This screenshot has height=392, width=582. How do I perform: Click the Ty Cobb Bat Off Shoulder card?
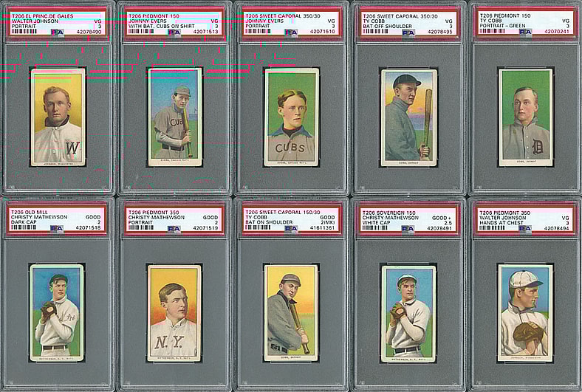tap(408, 117)
